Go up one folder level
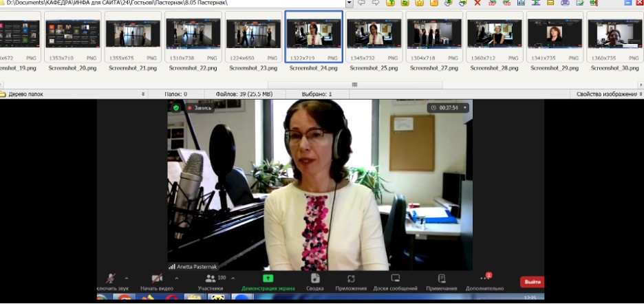 coord(390,3)
